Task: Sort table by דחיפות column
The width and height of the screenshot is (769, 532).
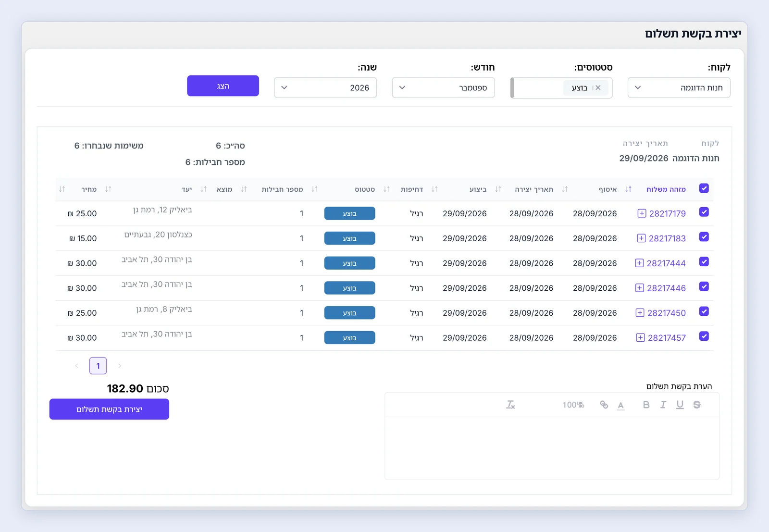Action: pos(386,189)
